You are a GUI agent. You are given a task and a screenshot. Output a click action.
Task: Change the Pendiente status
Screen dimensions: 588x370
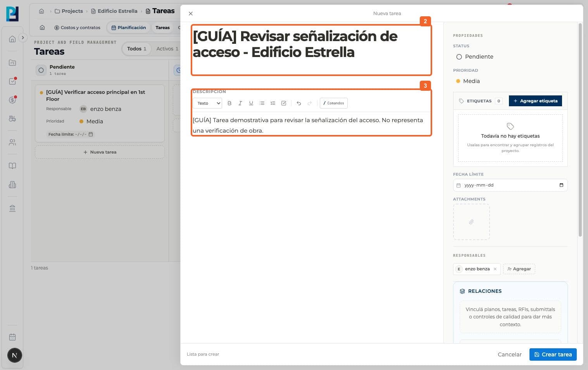(475, 57)
